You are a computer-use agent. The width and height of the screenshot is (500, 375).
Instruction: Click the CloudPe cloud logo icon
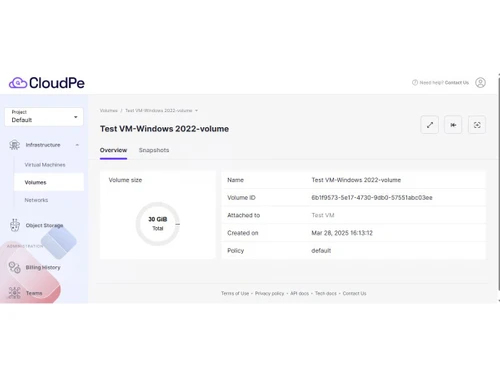18,83
